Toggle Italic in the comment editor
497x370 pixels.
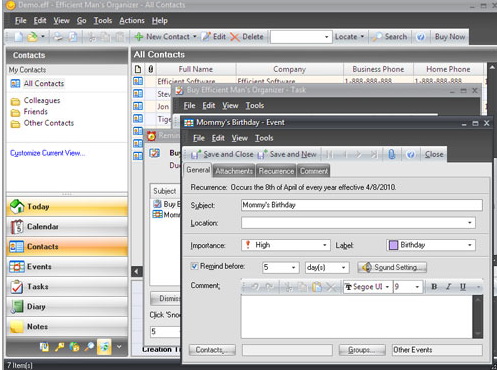click(449, 287)
